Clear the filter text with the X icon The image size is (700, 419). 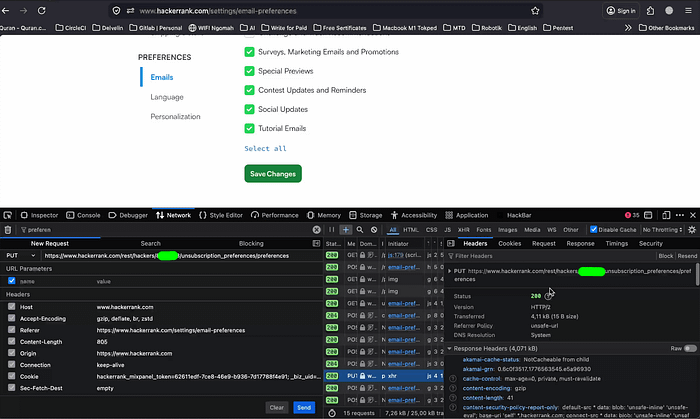(x=317, y=230)
